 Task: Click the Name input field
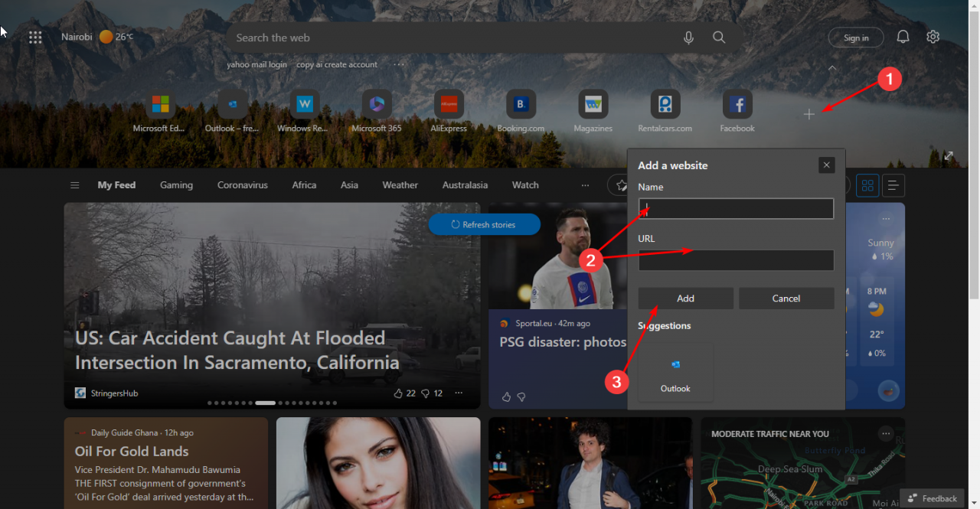pyautogui.click(x=735, y=208)
